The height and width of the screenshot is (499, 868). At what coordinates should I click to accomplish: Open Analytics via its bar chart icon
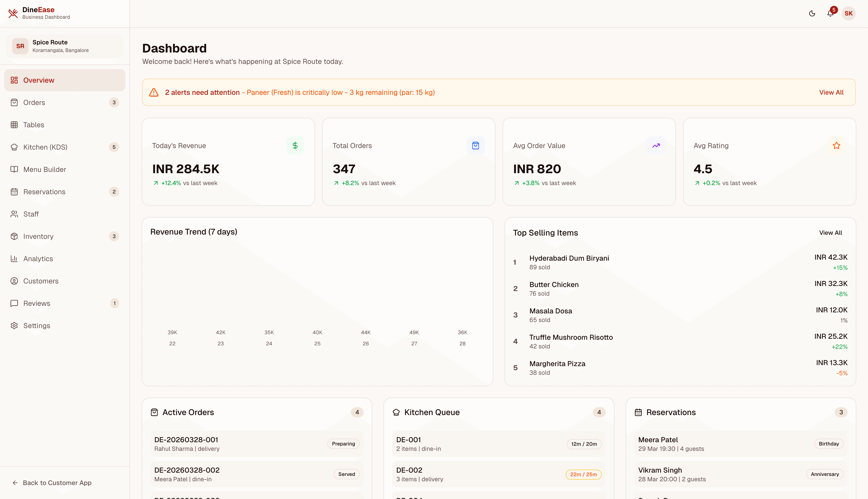pos(14,258)
